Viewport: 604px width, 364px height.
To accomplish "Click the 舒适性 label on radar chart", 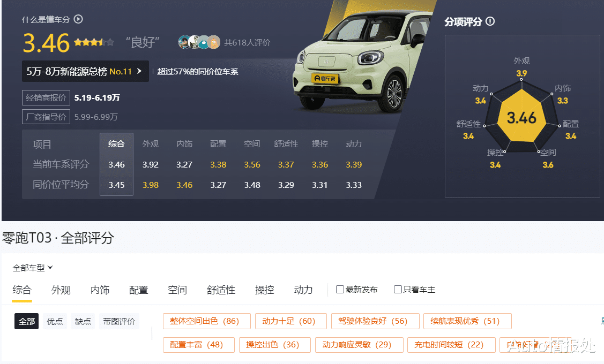I will click(x=468, y=124).
